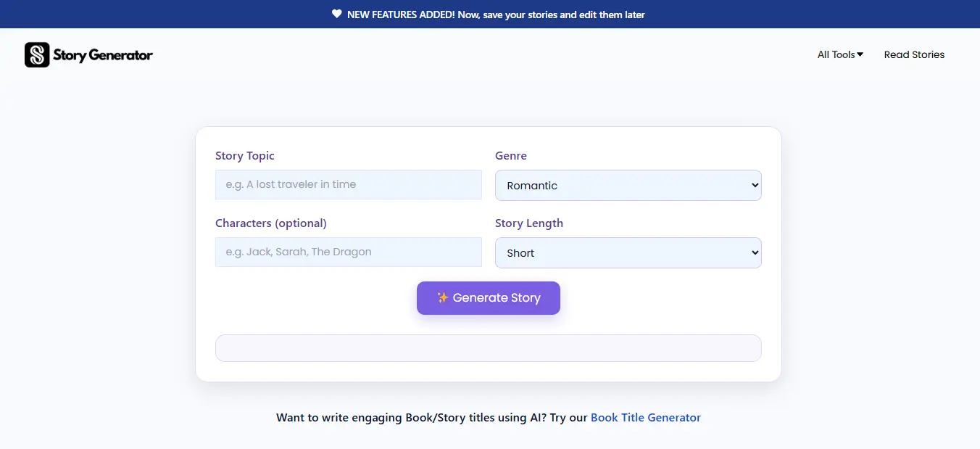The image size is (980, 449).
Task: Click the NEW FEATURES ADDED banner text
Action: pyautogui.click(x=496, y=15)
